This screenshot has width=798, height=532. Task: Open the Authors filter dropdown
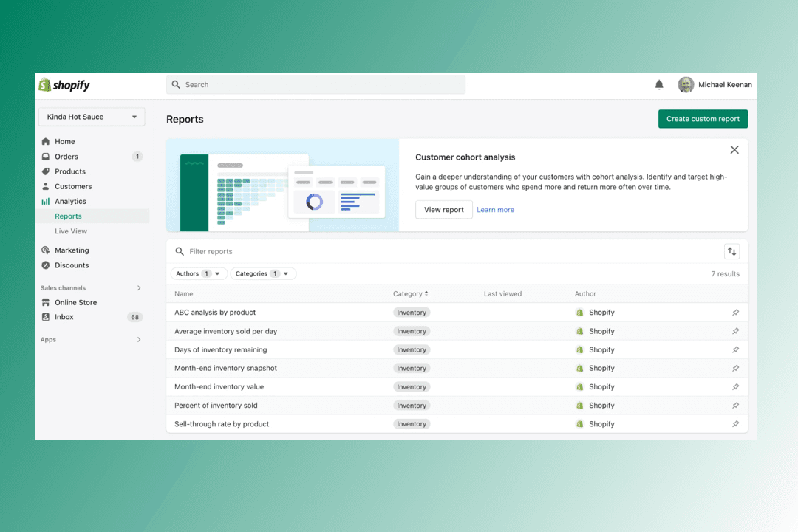[x=198, y=274]
